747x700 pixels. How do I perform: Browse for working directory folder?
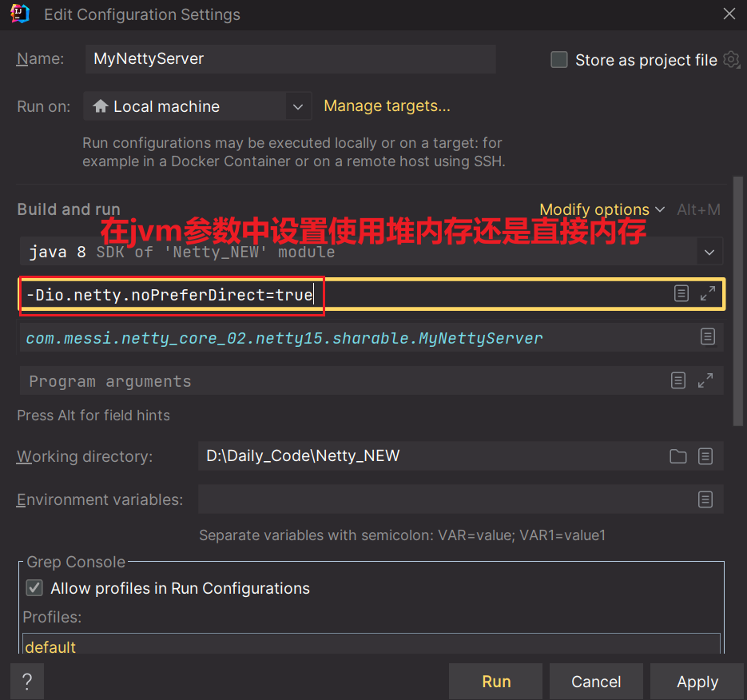tap(677, 455)
